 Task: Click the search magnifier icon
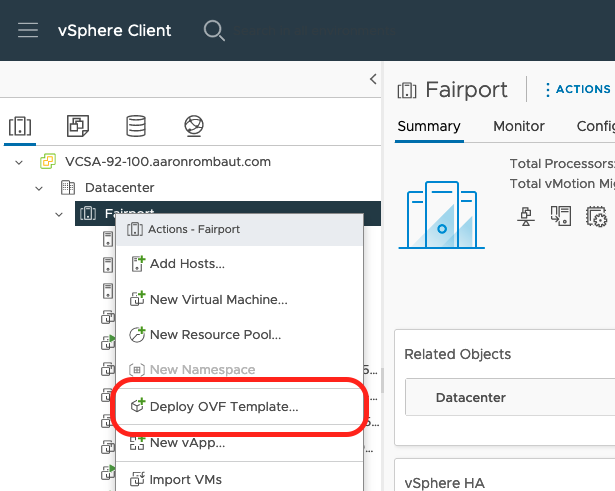pos(214,30)
